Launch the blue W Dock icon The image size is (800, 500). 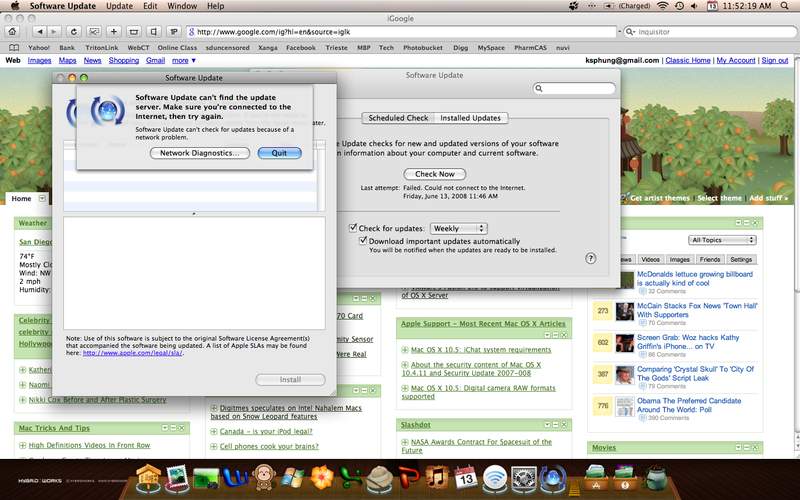[x=235, y=478]
